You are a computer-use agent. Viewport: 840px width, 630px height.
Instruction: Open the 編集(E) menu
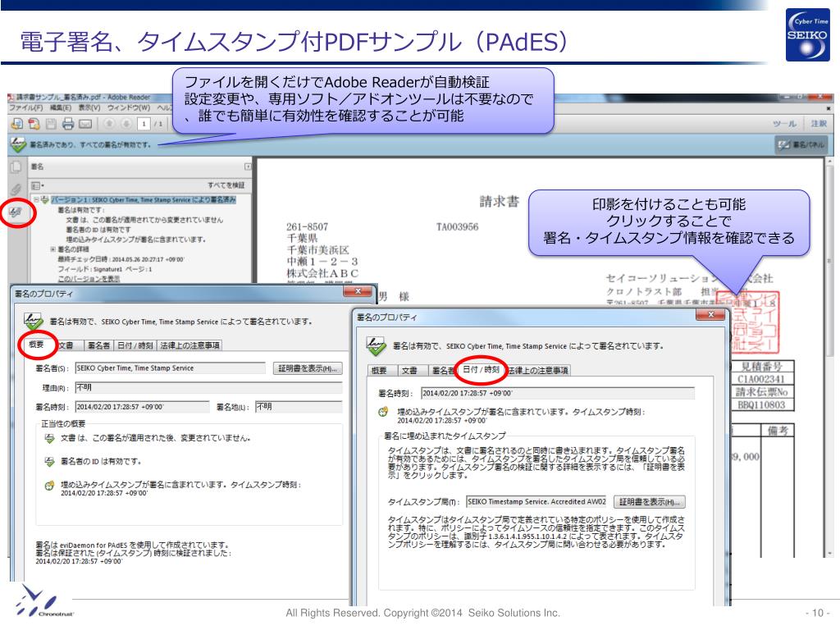pyautogui.click(x=61, y=107)
